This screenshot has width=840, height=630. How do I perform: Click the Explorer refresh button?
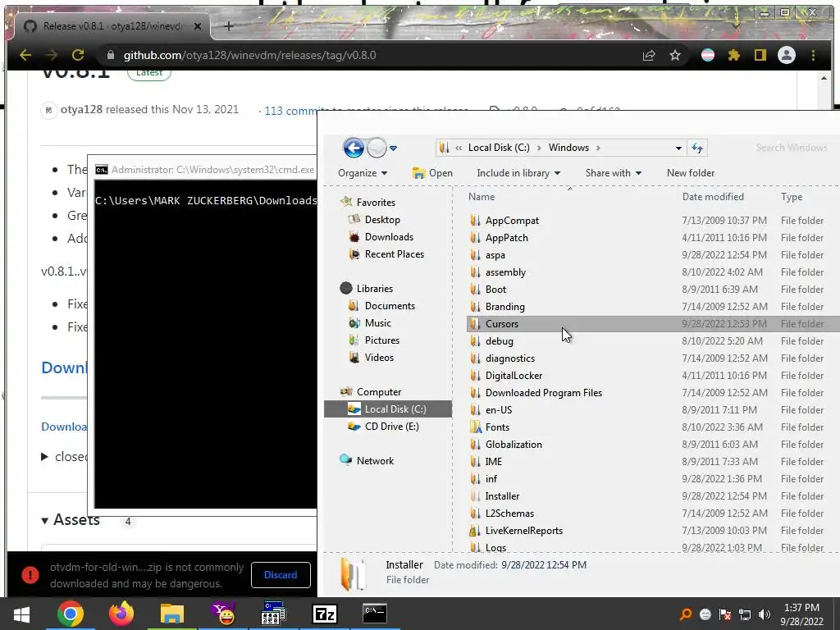click(x=697, y=148)
